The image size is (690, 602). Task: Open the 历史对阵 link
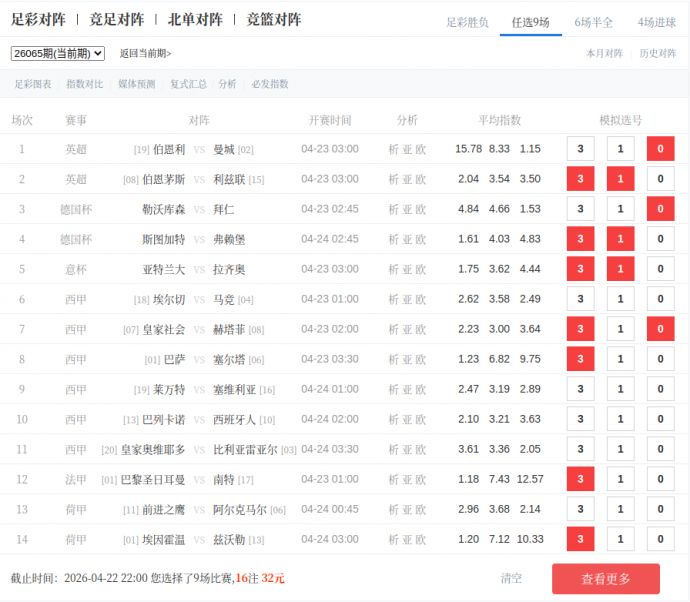657,54
